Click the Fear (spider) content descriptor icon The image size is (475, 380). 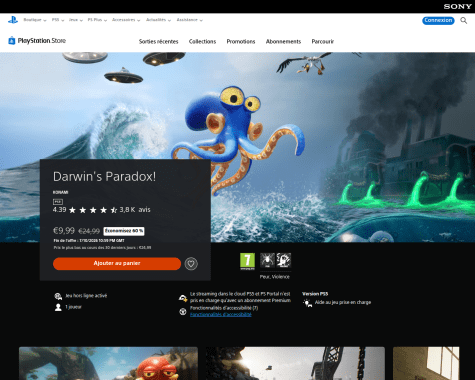[267, 260]
